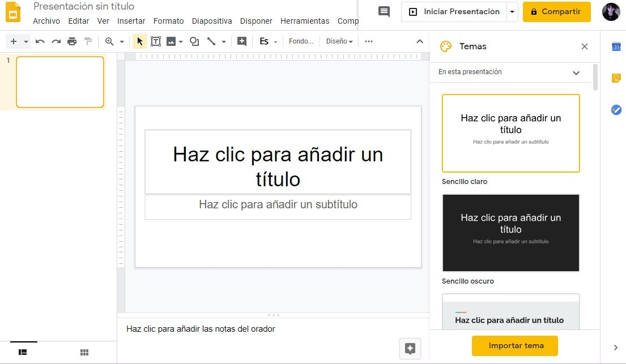
Task: Click the Importar tema button
Action: pyautogui.click(x=516, y=345)
